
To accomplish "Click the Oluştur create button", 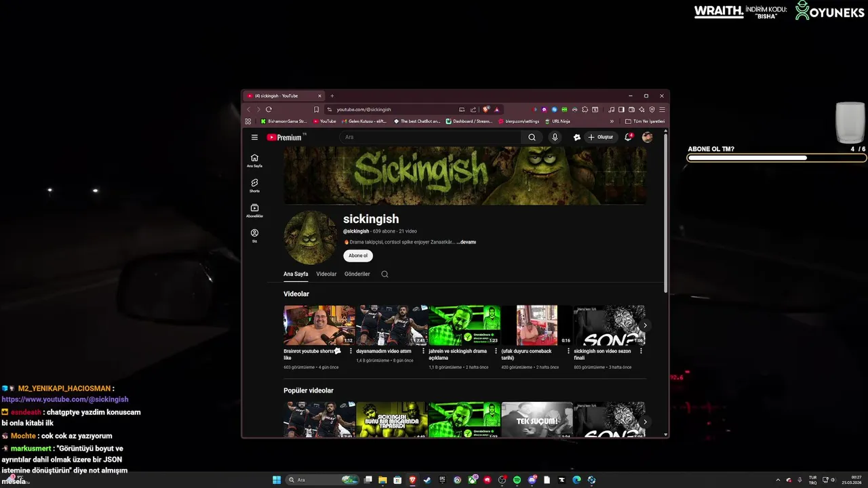I will pyautogui.click(x=601, y=137).
